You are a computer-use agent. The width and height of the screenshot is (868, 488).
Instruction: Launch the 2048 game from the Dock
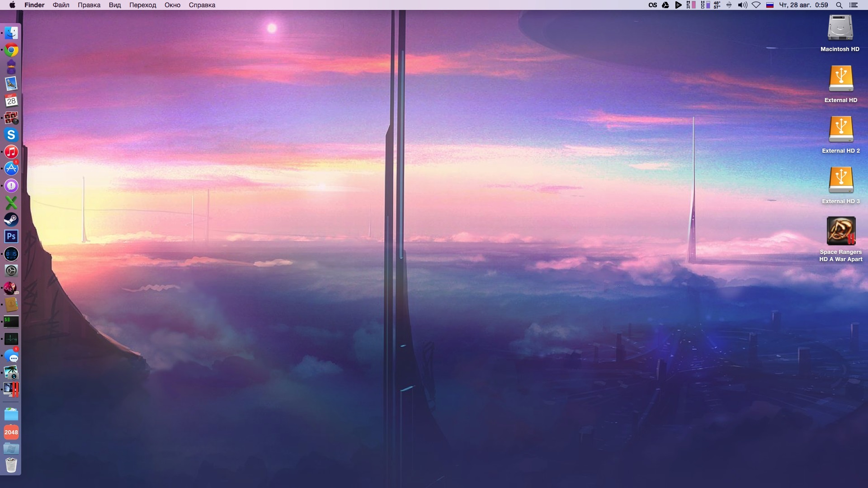click(11, 432)
